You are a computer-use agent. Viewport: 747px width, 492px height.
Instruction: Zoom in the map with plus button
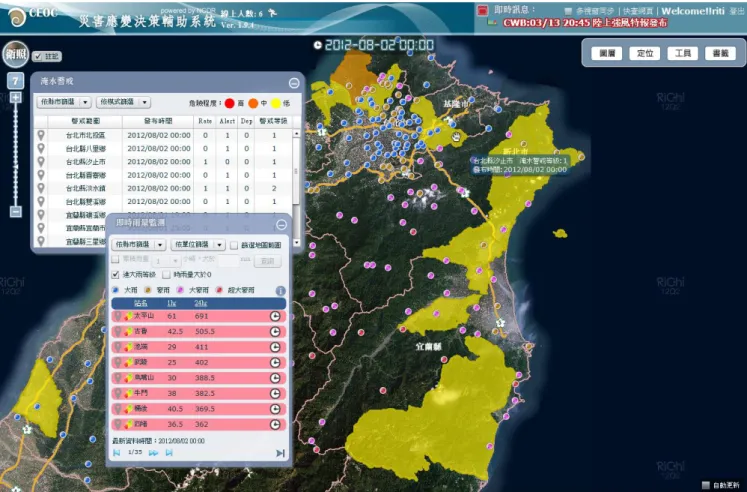[x=16, y=98]
